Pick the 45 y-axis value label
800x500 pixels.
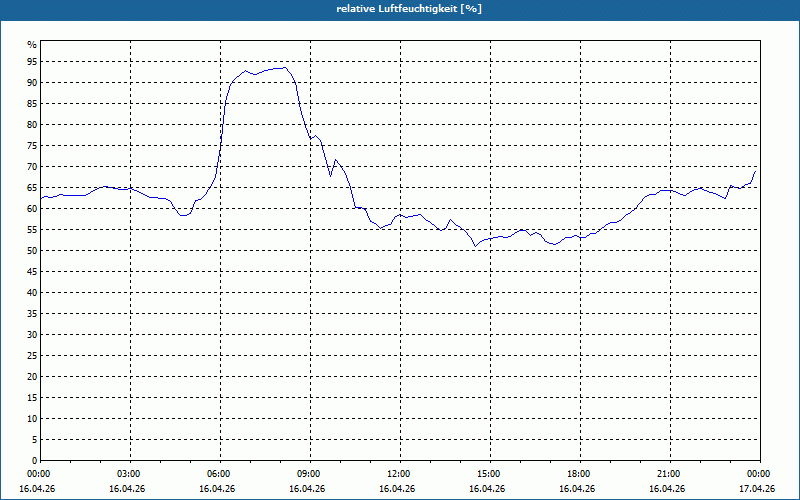tap(32, 271)
